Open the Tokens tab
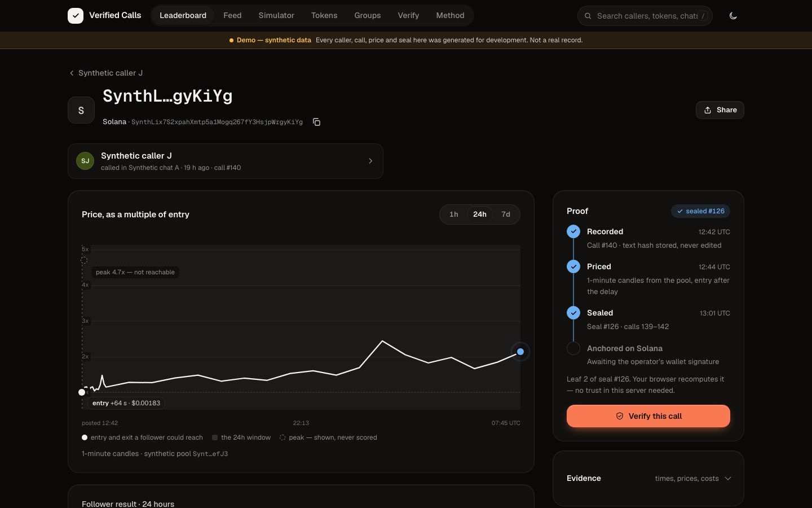The height and width of the screenshot is (508, 812). 324,15
